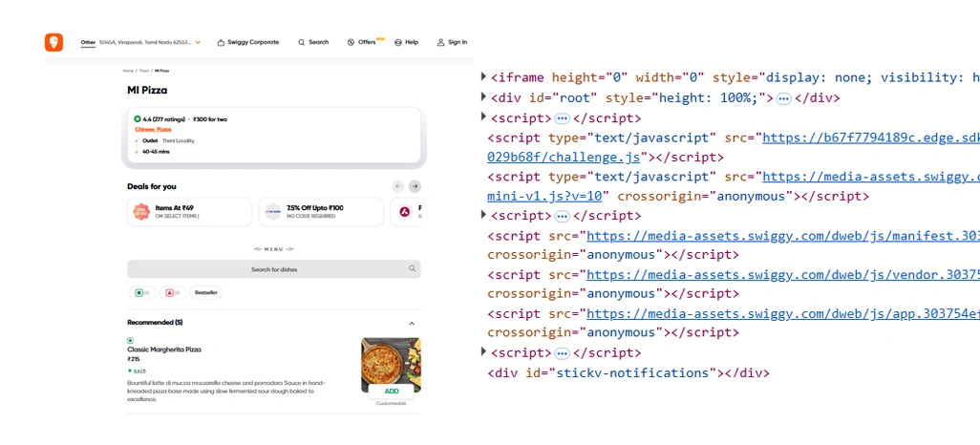
Task: Toggle the green veg-only filter
Action: click(x=141, y=292)
